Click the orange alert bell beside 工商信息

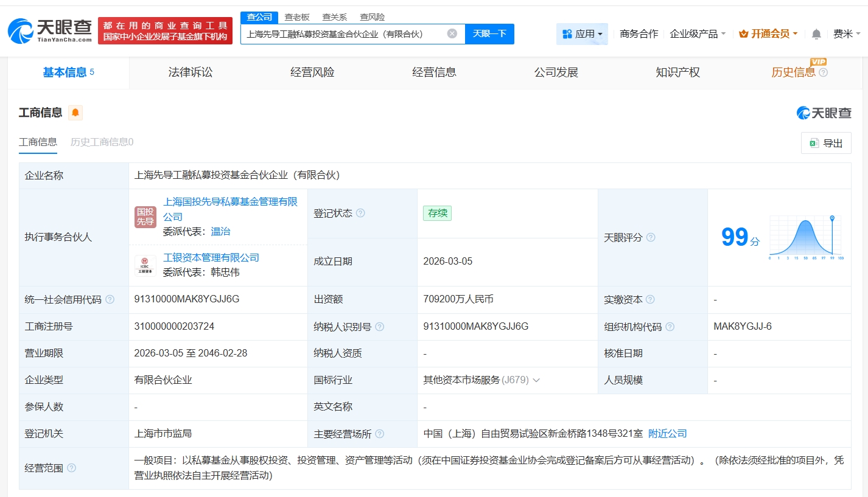pyautogui.click(x=75, y=113)
